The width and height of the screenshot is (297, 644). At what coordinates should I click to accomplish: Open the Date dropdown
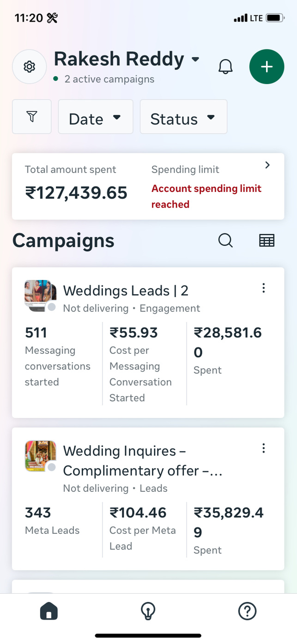click(95, 117)
